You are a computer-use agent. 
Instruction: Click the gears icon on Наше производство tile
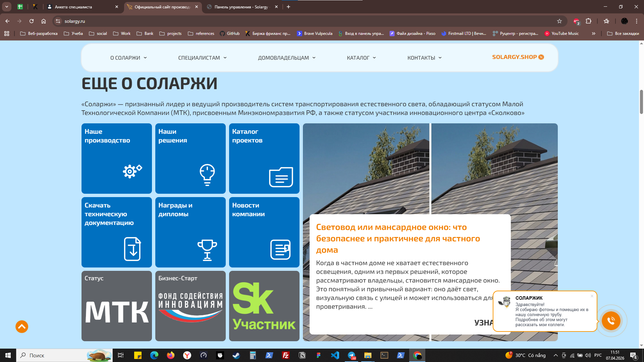(x=132, y=171)
